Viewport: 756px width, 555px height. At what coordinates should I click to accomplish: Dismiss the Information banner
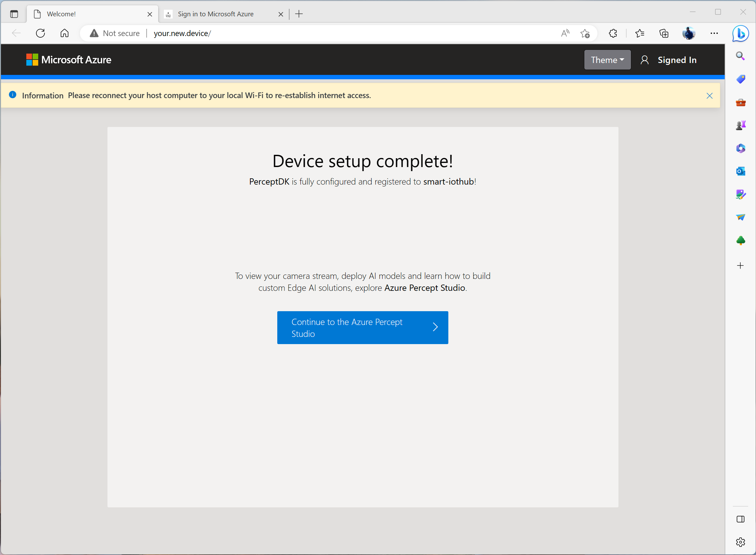click(709, 96)
